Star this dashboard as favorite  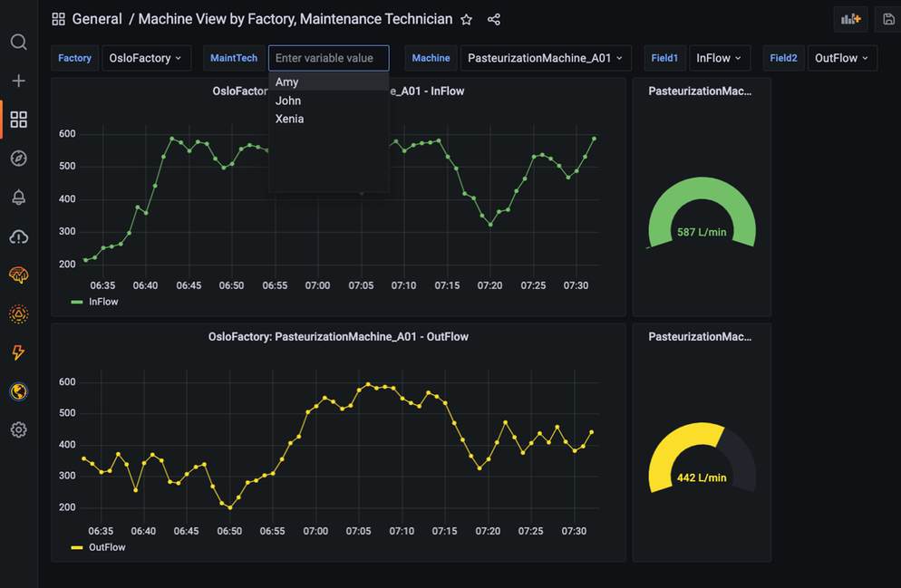coord(467,20)
